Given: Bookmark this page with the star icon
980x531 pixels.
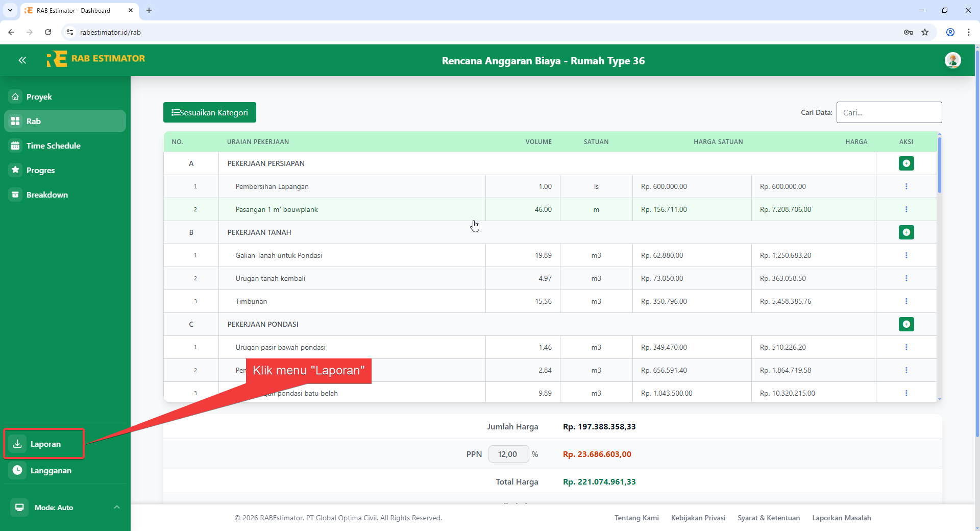Looking at the screenshot, I should 925,32.
